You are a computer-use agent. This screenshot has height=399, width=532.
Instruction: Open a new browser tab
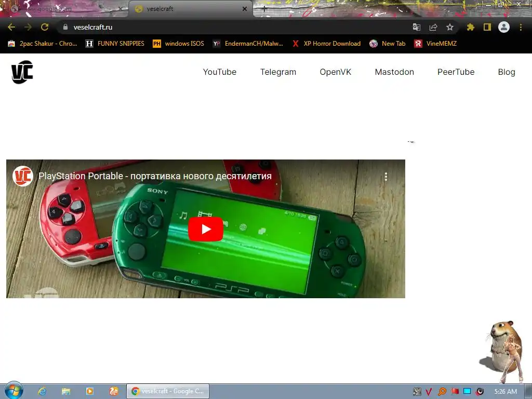(x=264, y=9)
